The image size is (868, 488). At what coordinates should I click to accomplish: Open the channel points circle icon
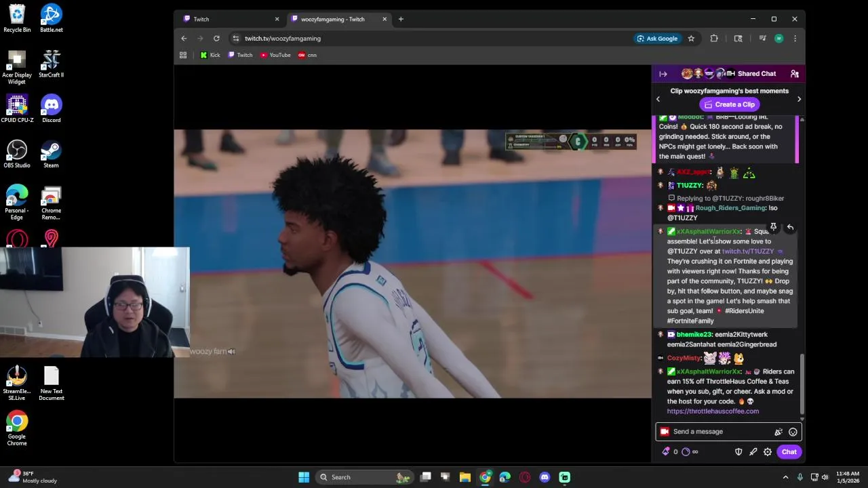click(x=686, y=452)
